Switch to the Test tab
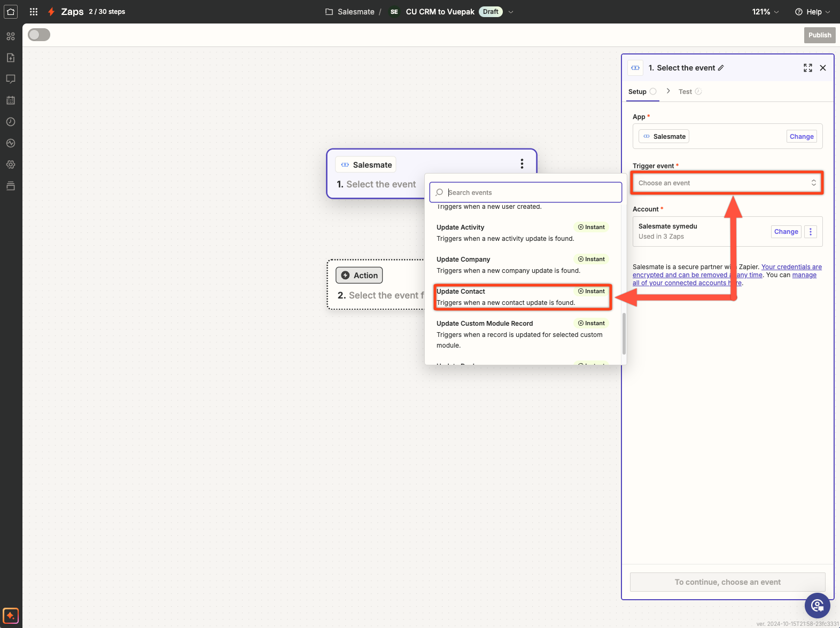Viewport: 840px width, 628px height. click(685, 92)
